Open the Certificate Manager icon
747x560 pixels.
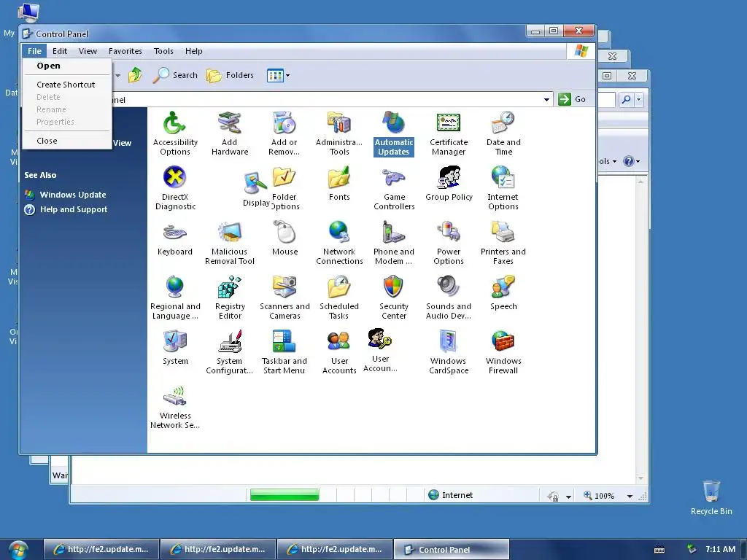[449, 133]
